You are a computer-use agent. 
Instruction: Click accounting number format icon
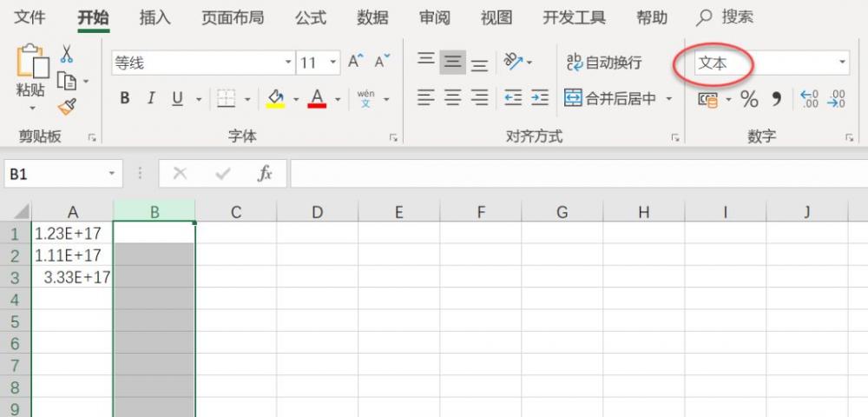(708, 100)
